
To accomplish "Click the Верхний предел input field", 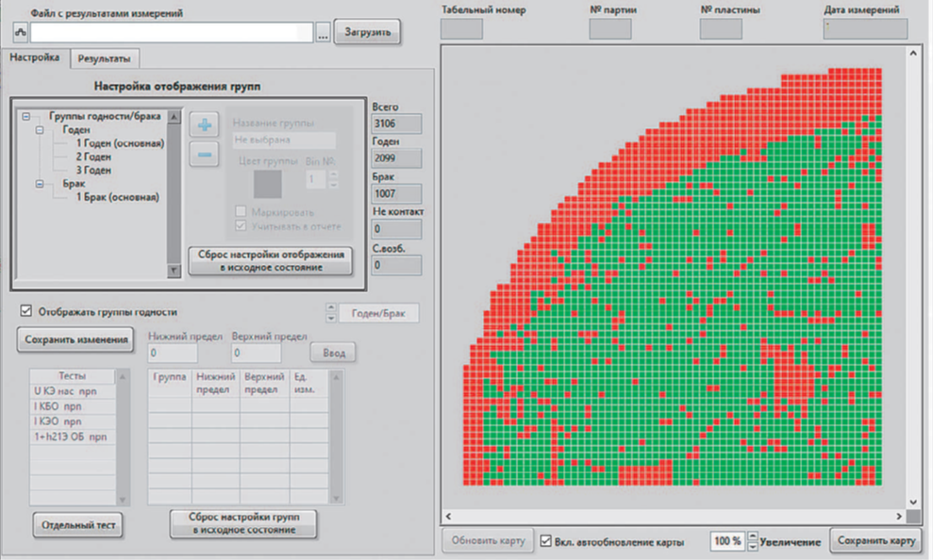I will tap(256, 354).
